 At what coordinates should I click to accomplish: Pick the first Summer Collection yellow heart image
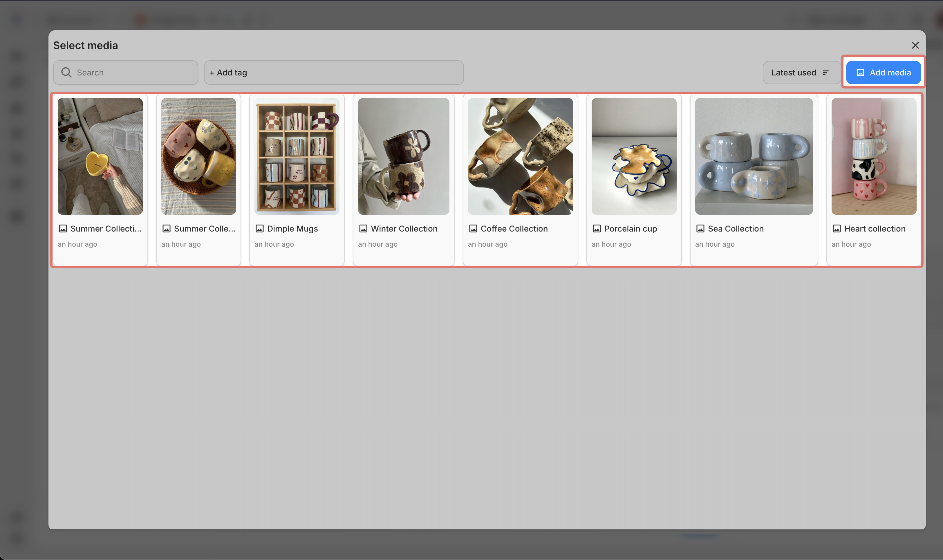(100, 156)
